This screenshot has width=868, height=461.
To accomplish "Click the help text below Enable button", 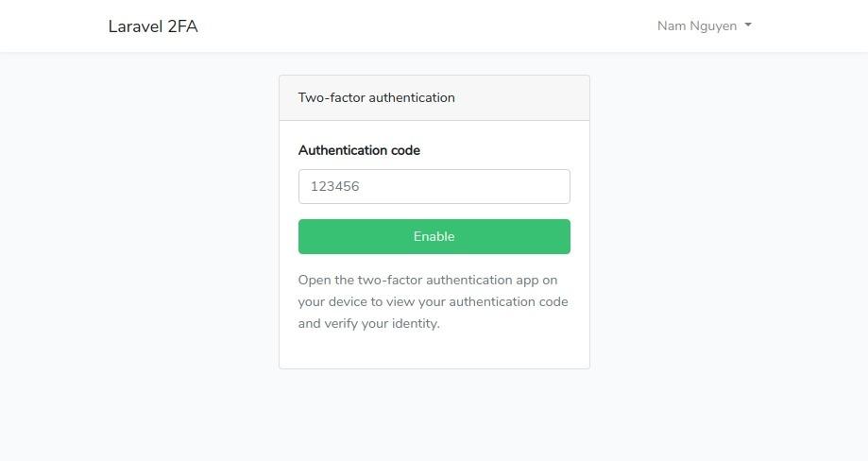I will (433, 301).
